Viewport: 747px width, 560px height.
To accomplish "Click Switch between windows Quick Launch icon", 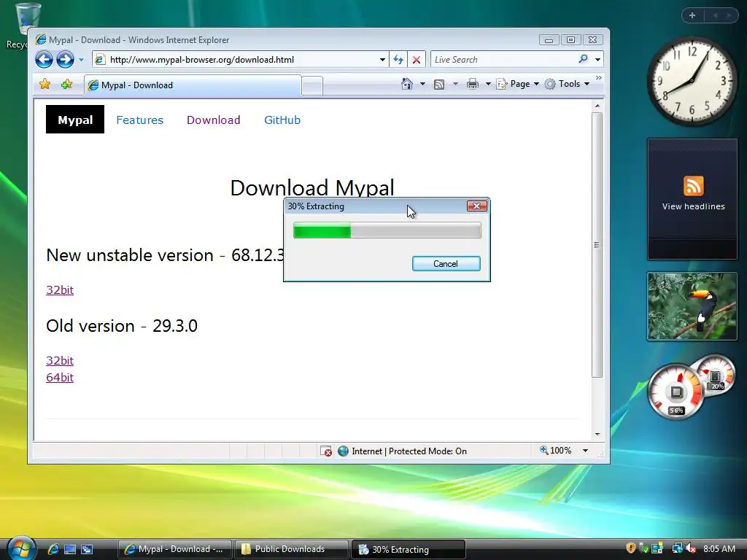I will tap(87, 550).
